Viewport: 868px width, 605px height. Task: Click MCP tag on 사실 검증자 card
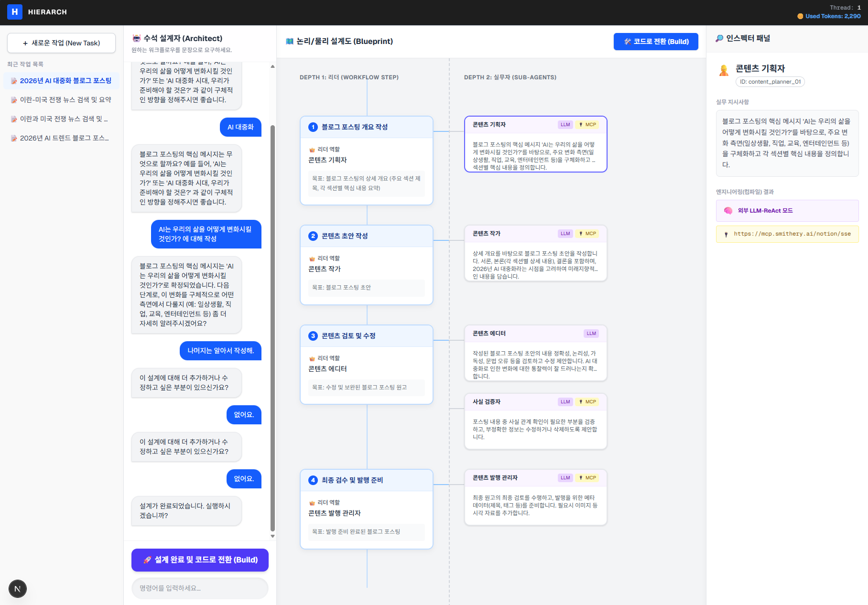tap(588, 402)
